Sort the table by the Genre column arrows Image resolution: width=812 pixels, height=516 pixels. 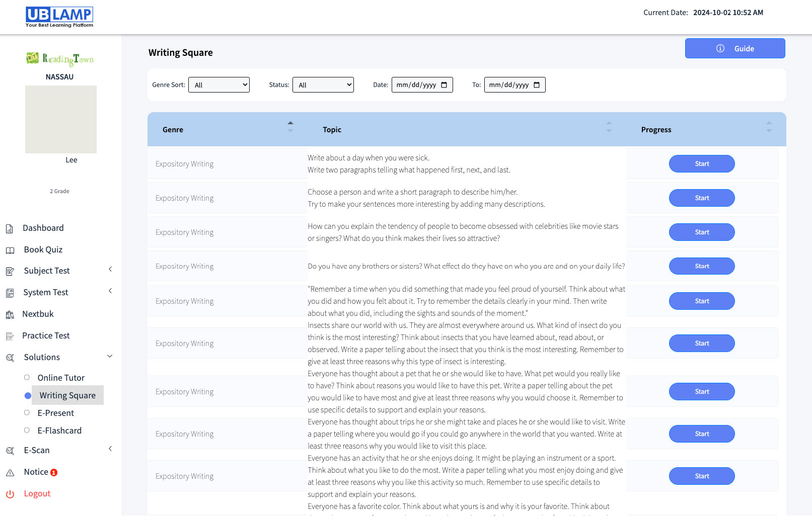click(x=290, y=127)
